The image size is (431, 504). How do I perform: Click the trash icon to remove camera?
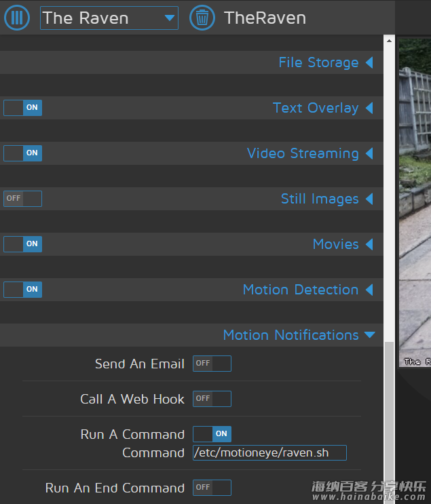click(x=202, y=18)
